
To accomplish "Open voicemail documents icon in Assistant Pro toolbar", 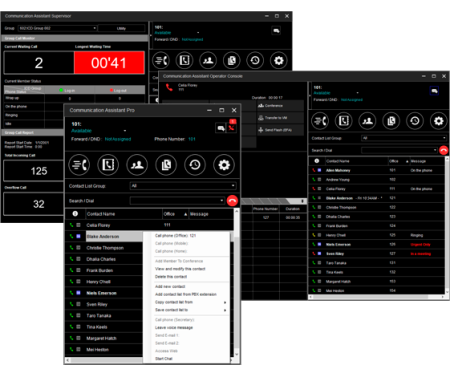I will pyautogui.click(x=166, y=165).
